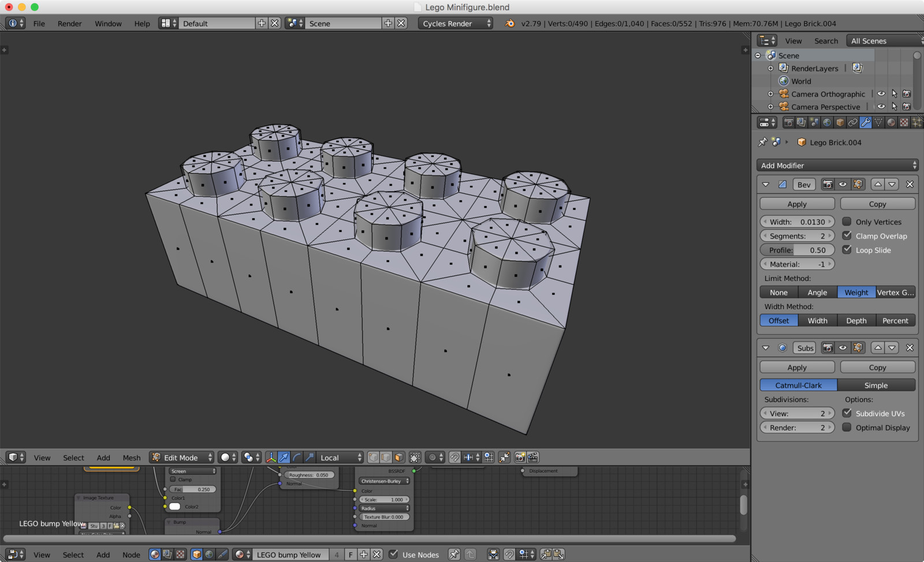The image size is (924, 562).
Task: Select the rotate manipulator arc icon
Action: tap(297, 458)
